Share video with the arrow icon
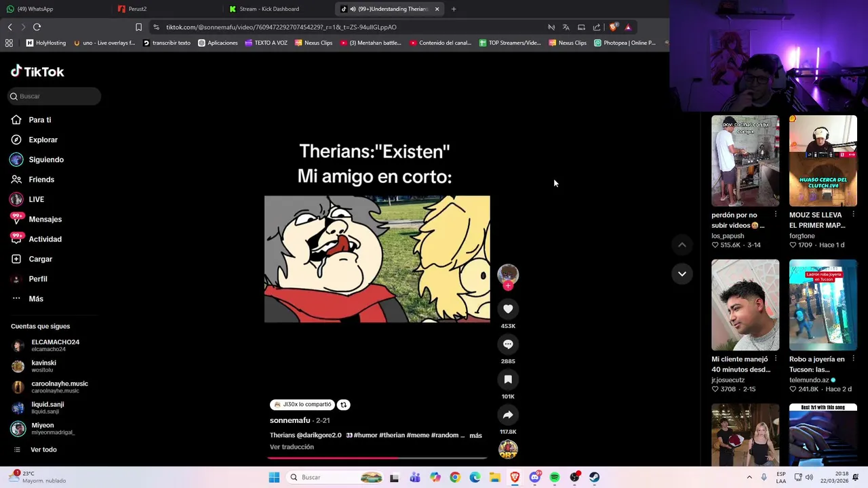Image resolution: width=868 pixels, height=488 pixels. 508,415
